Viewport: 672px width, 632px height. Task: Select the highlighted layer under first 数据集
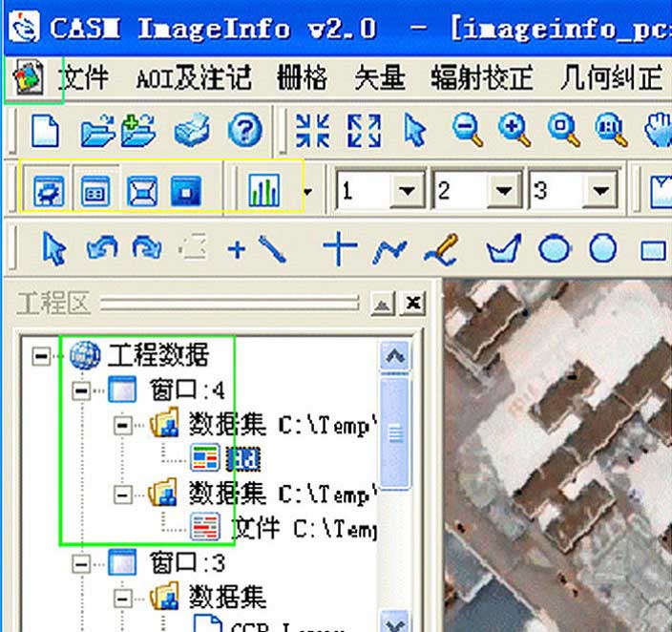[242, 459]
